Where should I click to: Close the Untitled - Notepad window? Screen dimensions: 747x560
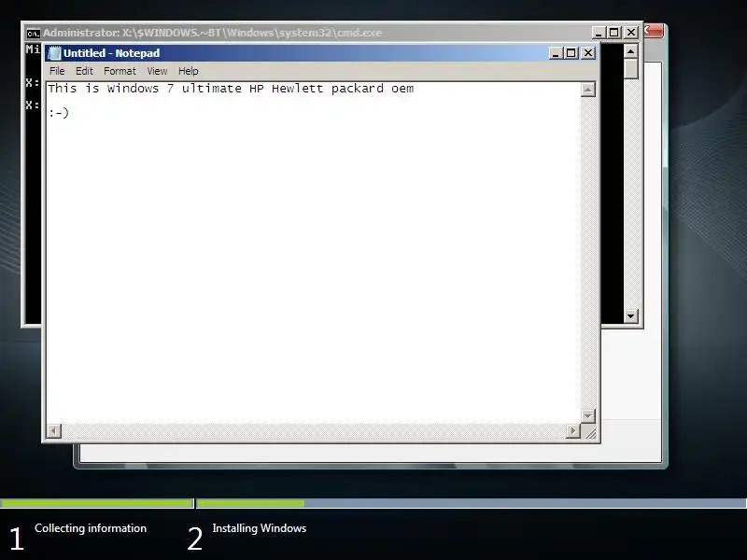(x=588, y=53)
